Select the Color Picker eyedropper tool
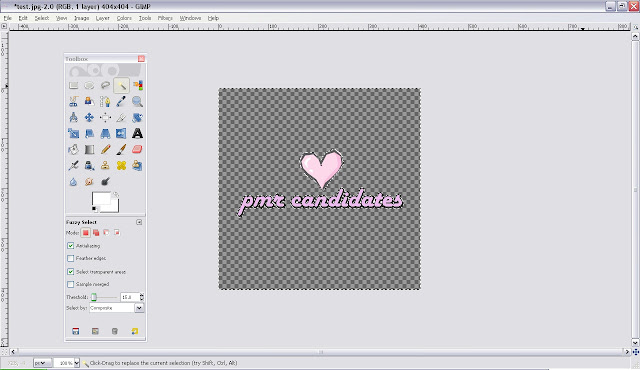This screenshot has width=640, height=370. (x=121, y=101)
